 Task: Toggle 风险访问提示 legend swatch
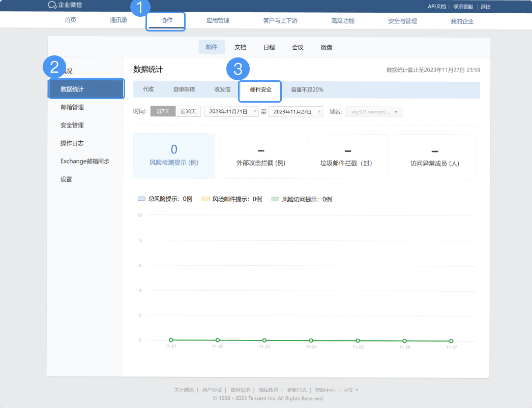[x=275, y=199]
